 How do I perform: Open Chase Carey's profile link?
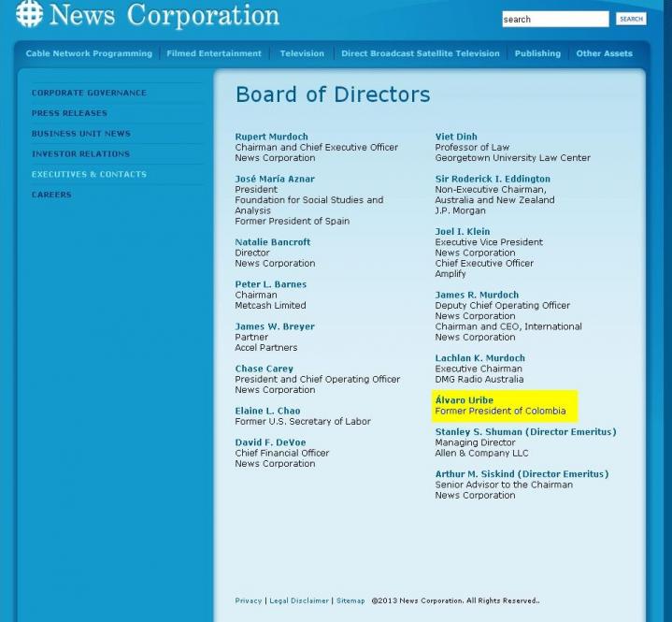[264, 369]
